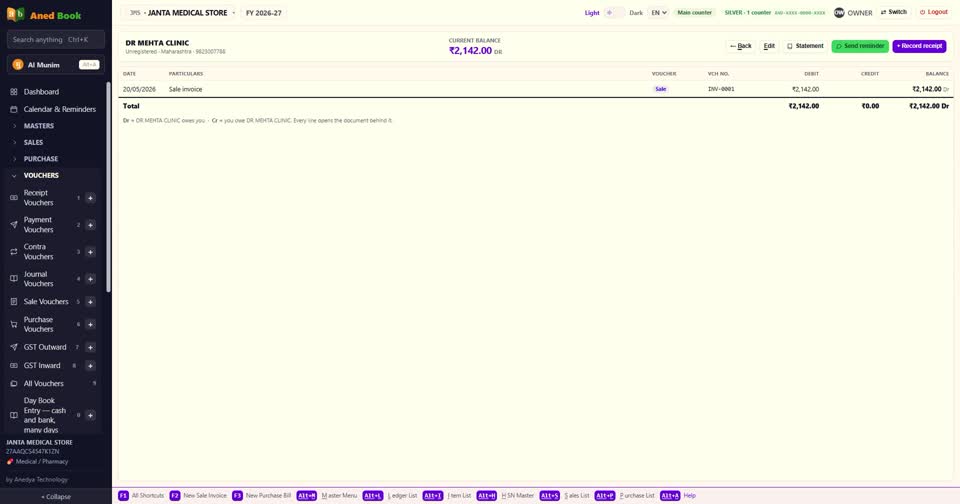Open GST Outward menu item
Screen dimensions: 960x504
(x=45, y=347)
